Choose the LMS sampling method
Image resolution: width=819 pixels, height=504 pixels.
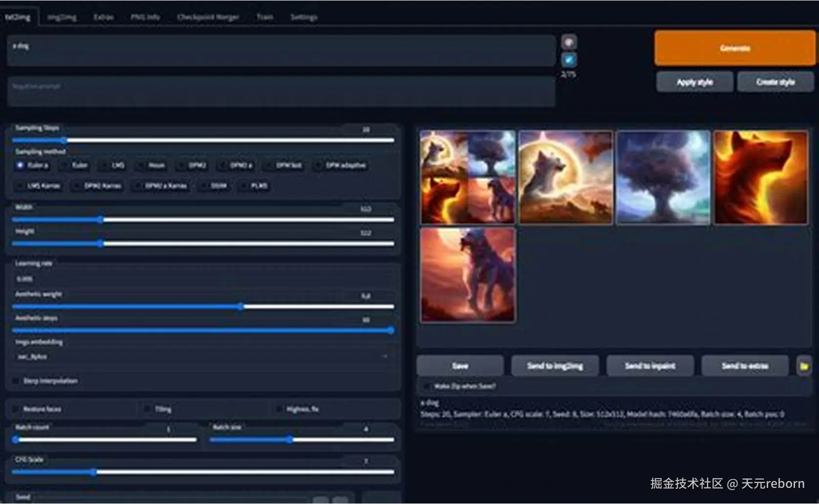(x=113, y=165)
